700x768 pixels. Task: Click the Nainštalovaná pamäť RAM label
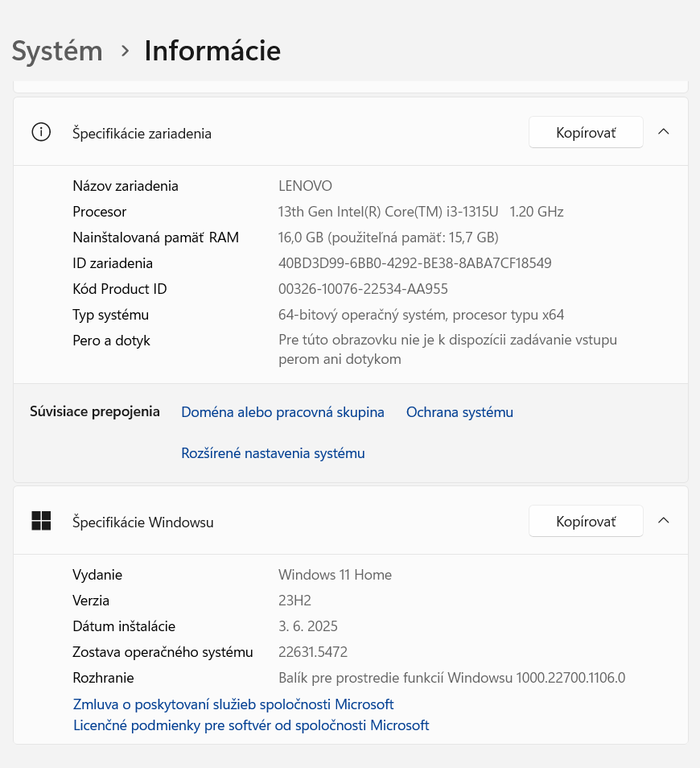[155, 237]
